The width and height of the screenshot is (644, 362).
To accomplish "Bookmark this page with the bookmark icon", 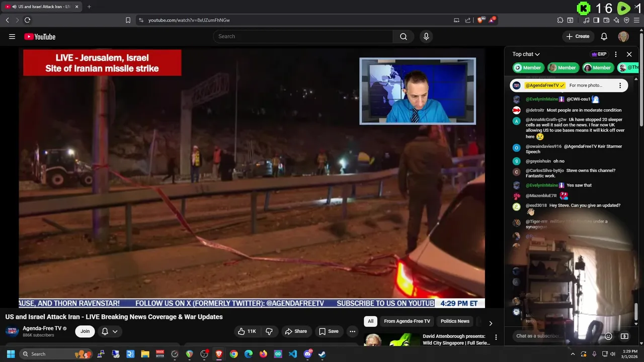I will click(x=128, y=20).
